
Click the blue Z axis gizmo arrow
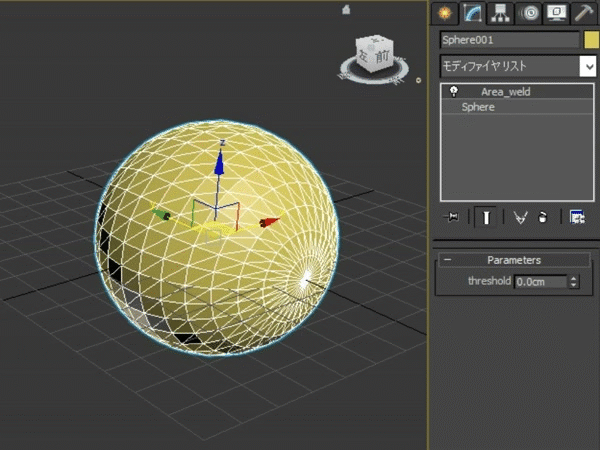pos(219,163)
